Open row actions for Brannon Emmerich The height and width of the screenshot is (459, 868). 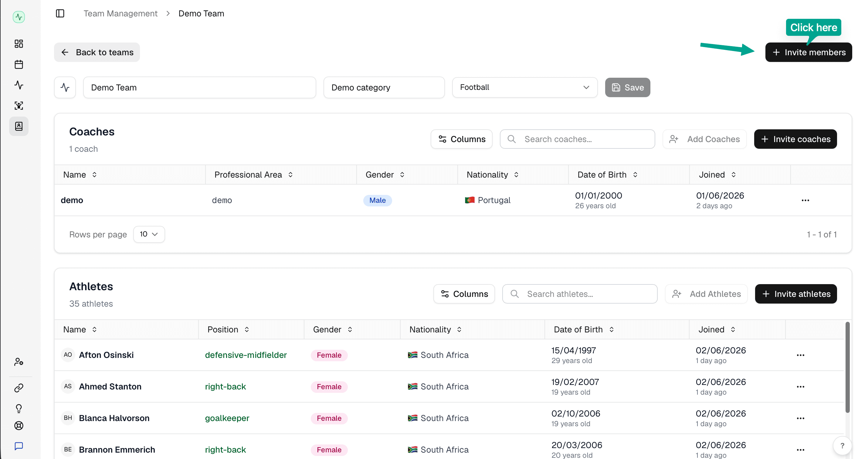pyautogui.click(x=801, y=450)
